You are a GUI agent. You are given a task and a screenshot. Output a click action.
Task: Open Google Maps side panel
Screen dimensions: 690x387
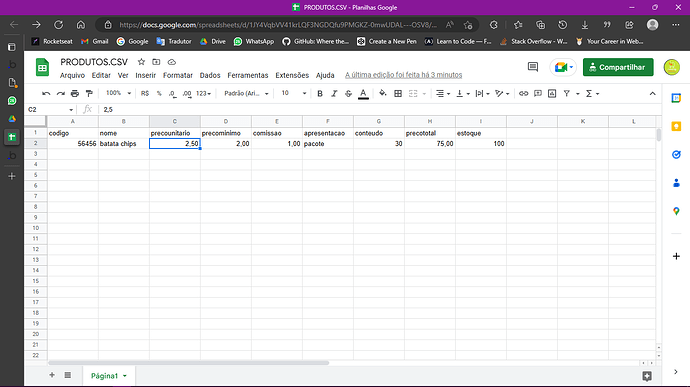click(x=676, y=211)
